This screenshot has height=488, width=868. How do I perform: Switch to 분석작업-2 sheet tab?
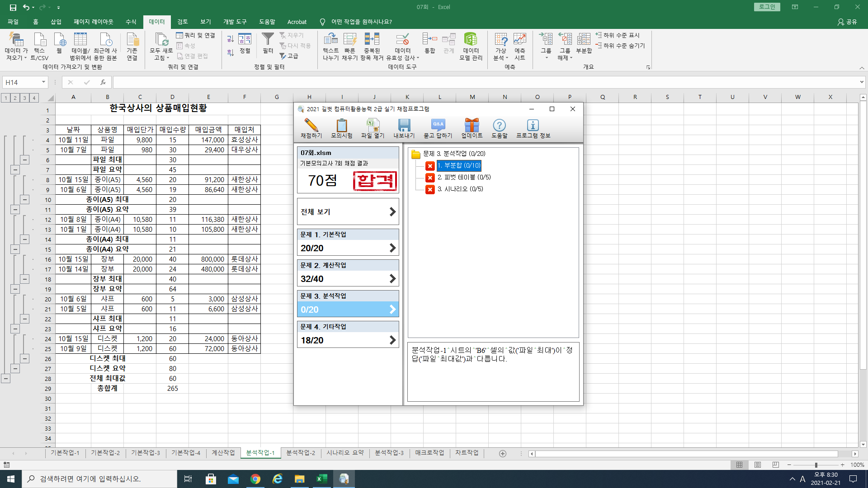[x=301, y=453]
